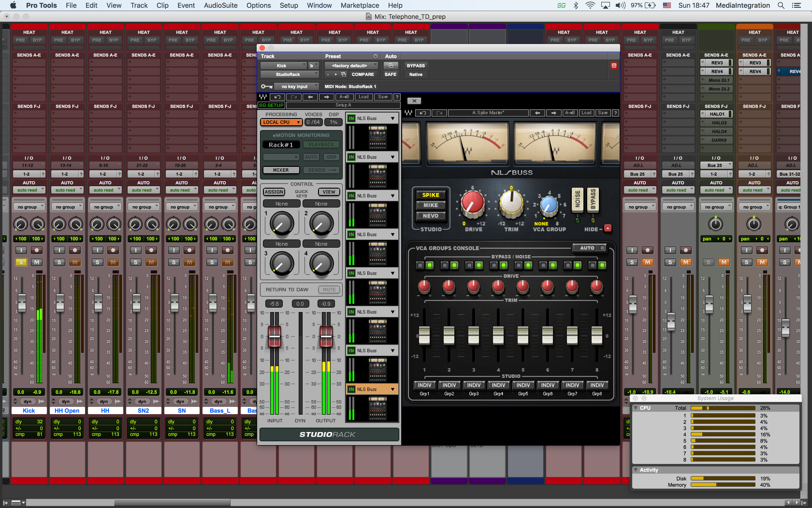812x508 pixels.
Task: Open Kick track no group dropdown
Action: [29, 207]
